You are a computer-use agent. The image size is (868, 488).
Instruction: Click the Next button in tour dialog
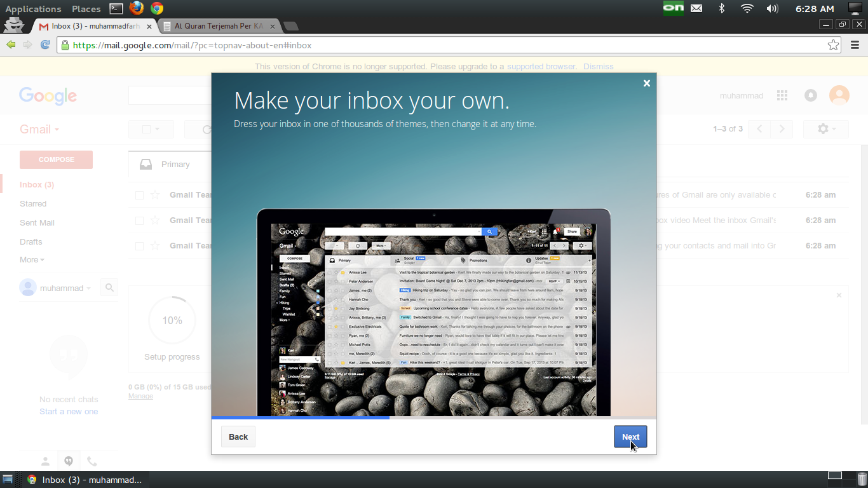tap(630, 437)
